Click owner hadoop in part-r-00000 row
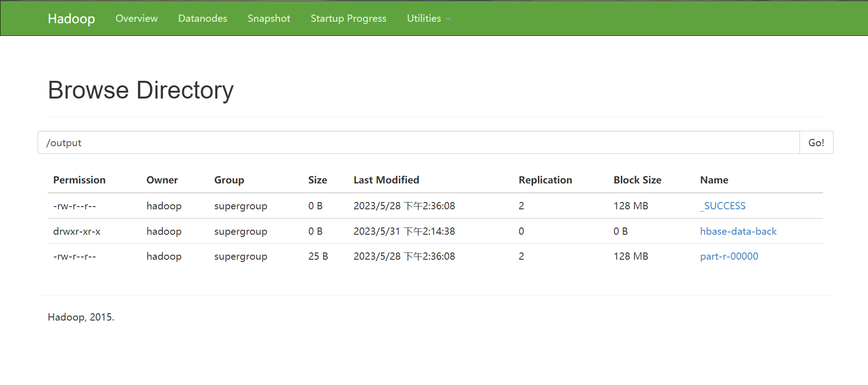 click(164, 256)
